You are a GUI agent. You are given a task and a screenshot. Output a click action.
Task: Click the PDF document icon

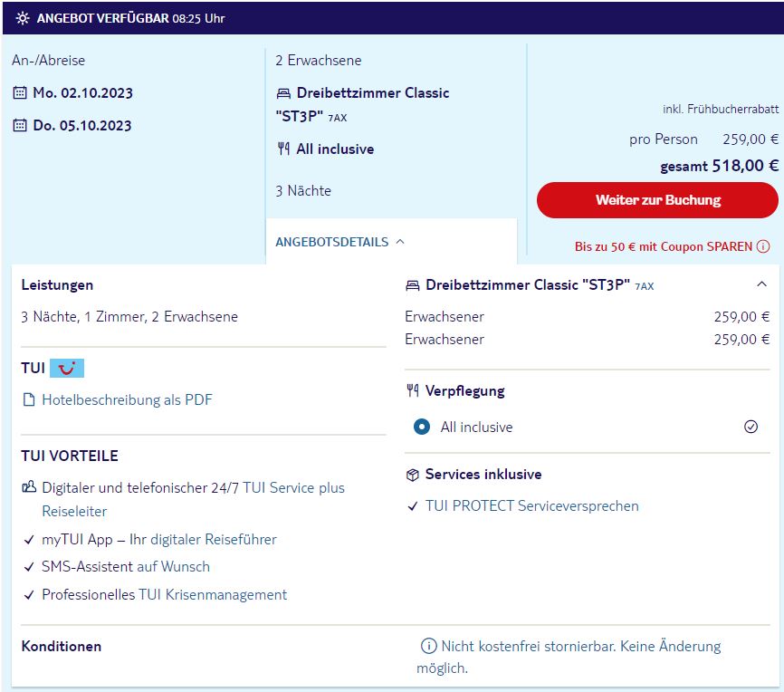click(30, 399)
